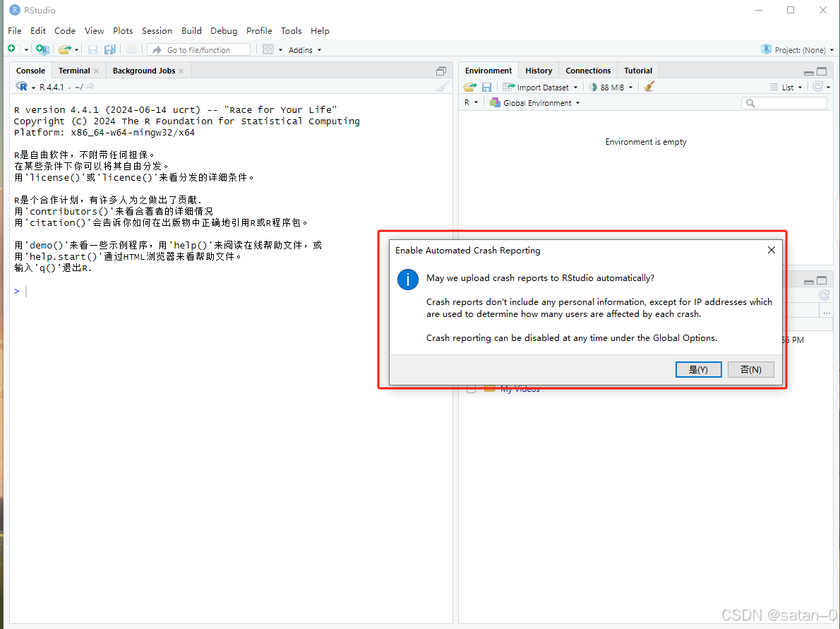
Task: Click the 否(N) button in dialog
Action: point(750,370)
